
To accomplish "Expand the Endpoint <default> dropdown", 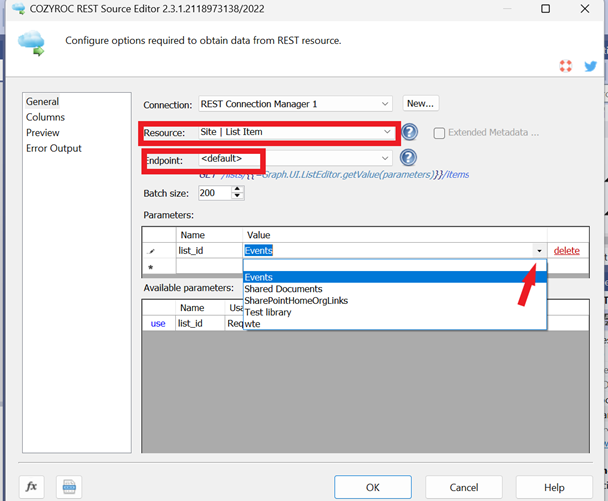I will point(386,158).
